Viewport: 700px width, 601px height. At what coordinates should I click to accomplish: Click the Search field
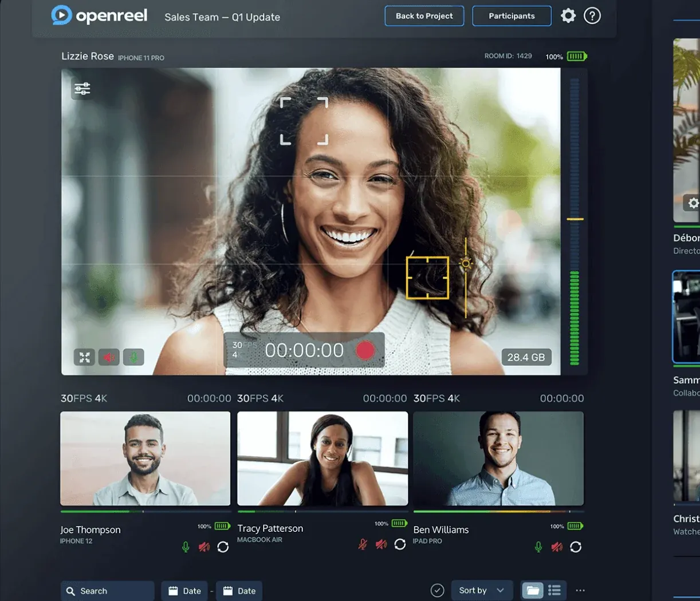coord(108,591)
